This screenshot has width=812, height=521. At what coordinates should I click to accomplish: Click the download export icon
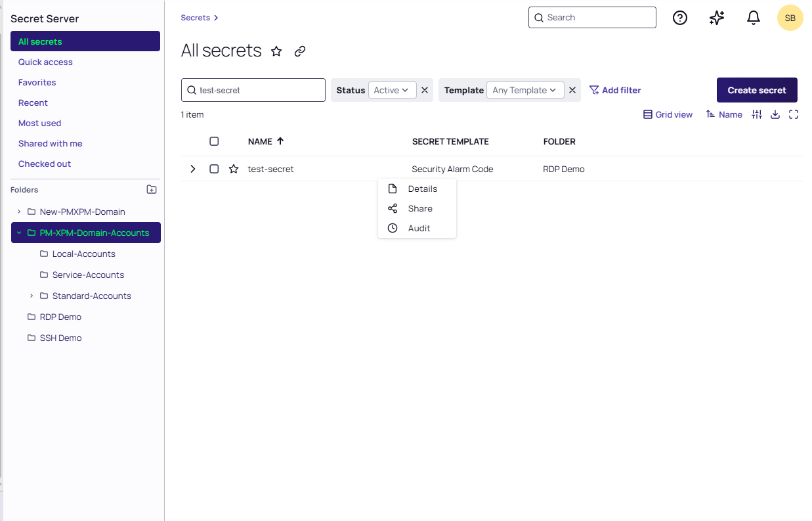tap(775, 114)
